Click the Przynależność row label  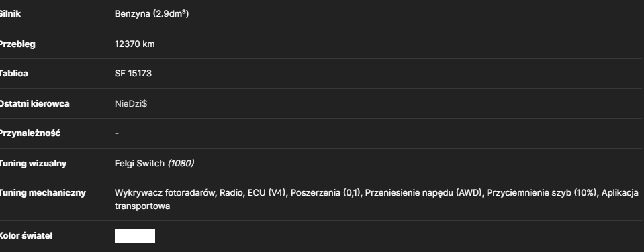tap(30, 133)
